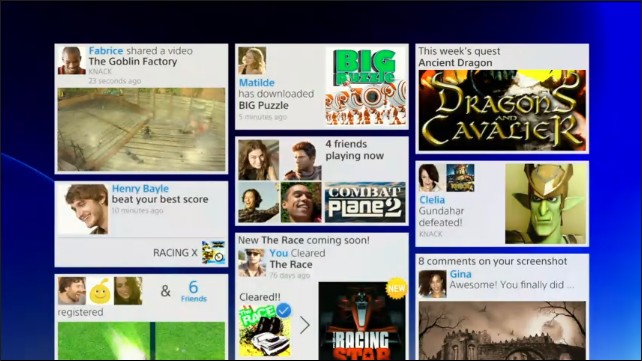642x361 pixels.
Task: Click the yellow smiley avatar icon
Action: [100, 291]
